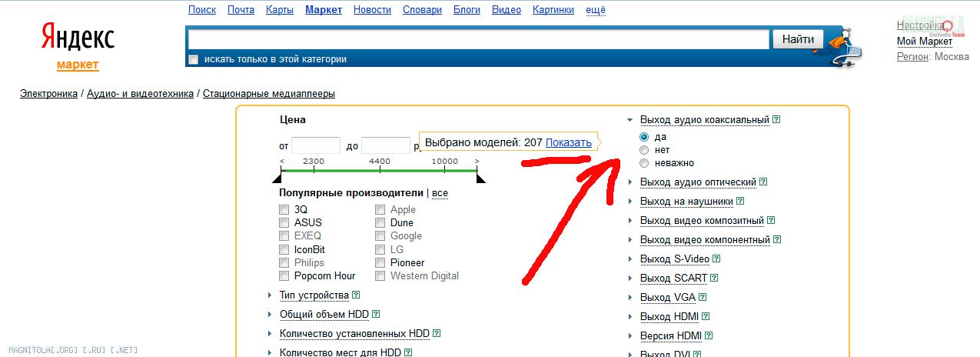Open help icon beside Выход аудио оптический

point(763,182)
